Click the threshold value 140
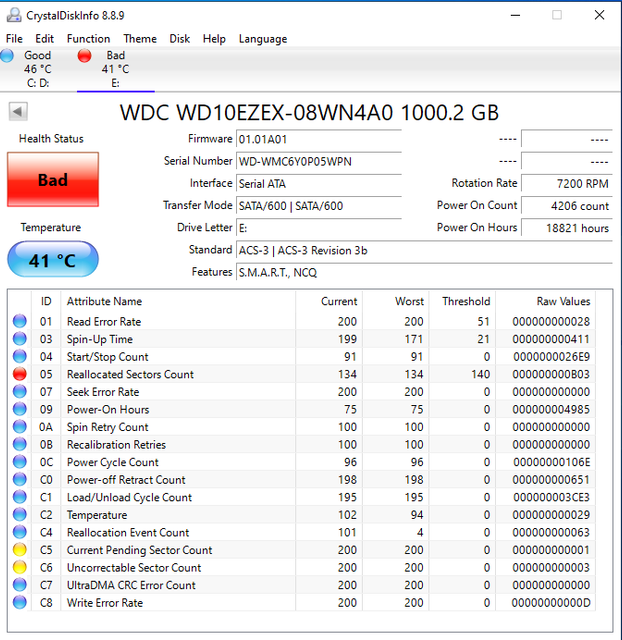 [x=480, y=374]
